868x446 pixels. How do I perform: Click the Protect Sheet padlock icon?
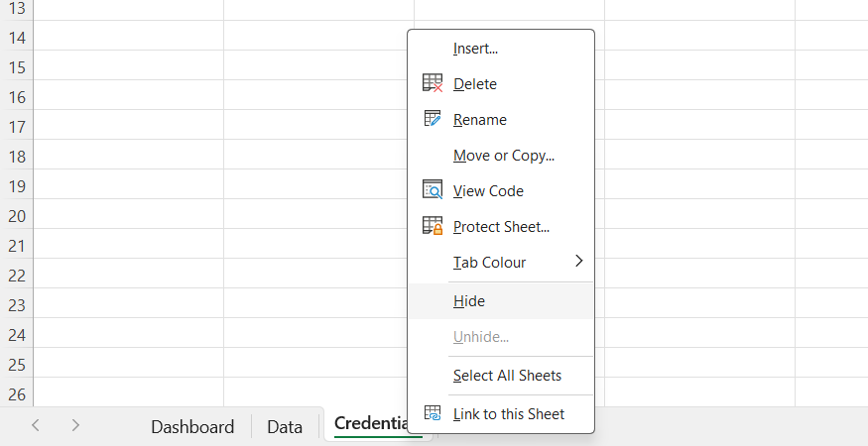point(433,225)
